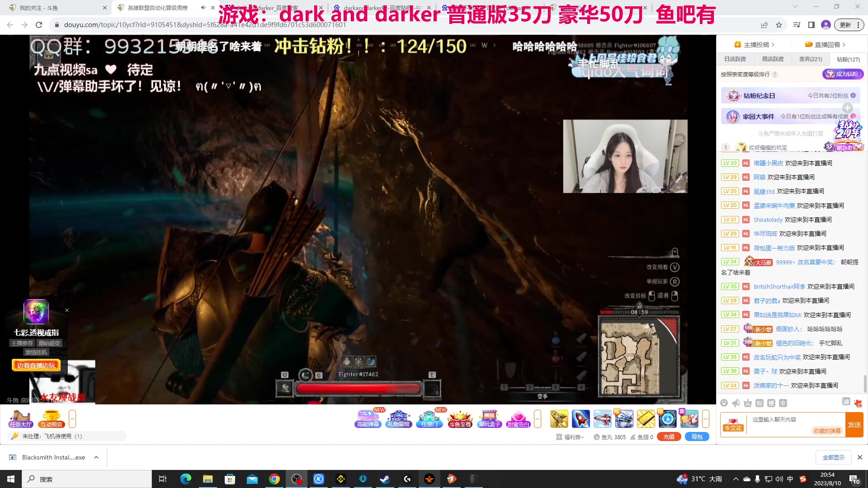Open the danmaku font style crown icon
Image resolution: width=868 pixels, height=488 pixels.
(x=748, y=403)
